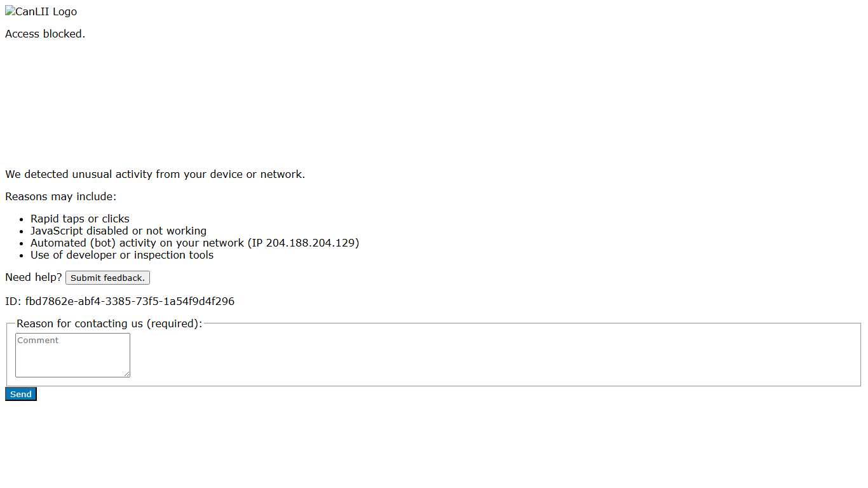Select the "Rapid taps or clicks" list item
This screenshot has height=488, width=868.
[80, 219]
